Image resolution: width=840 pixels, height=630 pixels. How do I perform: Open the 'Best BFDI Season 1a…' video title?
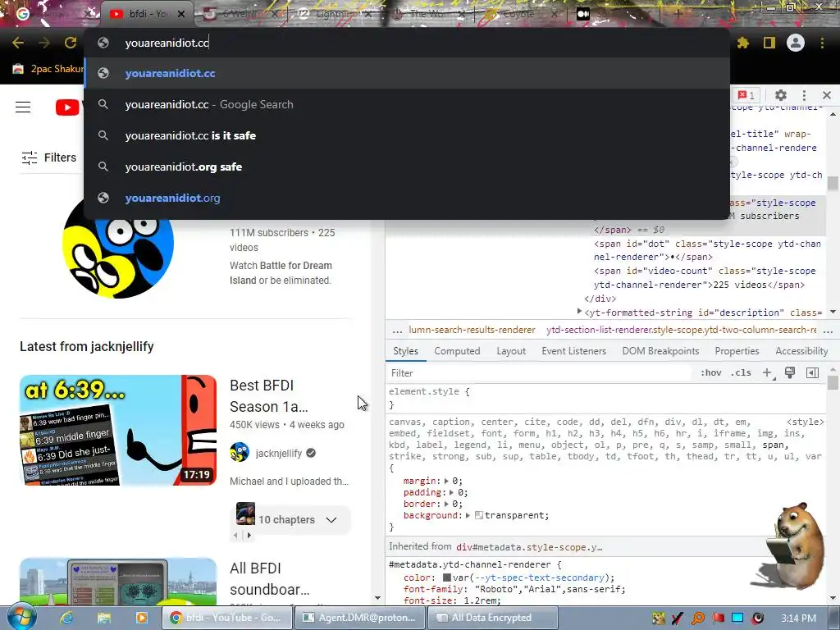coord(269,396)
